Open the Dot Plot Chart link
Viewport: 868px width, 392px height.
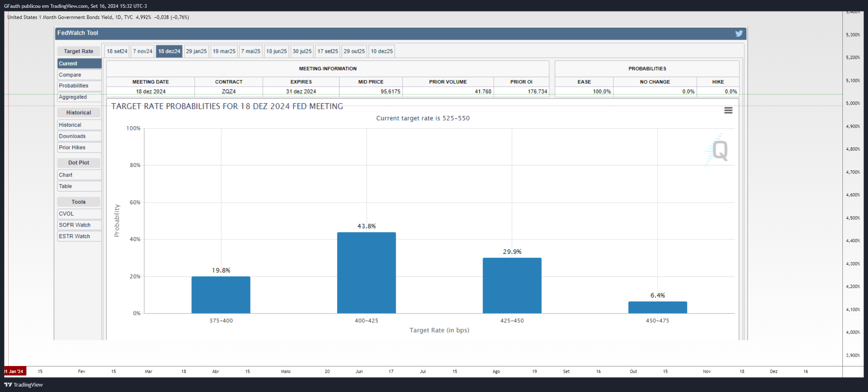point(79,175)
